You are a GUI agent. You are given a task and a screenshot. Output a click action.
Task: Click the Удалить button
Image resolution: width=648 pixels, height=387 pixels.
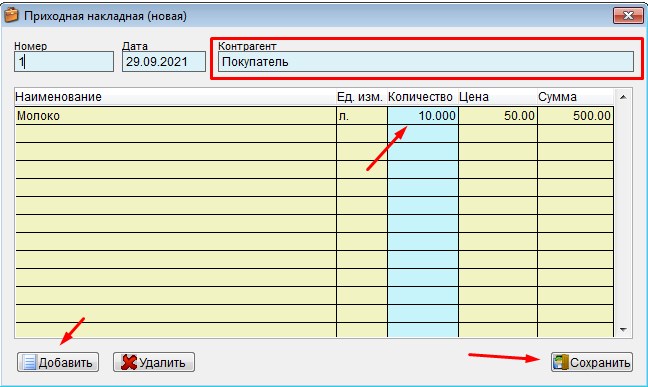pos(154,362)
